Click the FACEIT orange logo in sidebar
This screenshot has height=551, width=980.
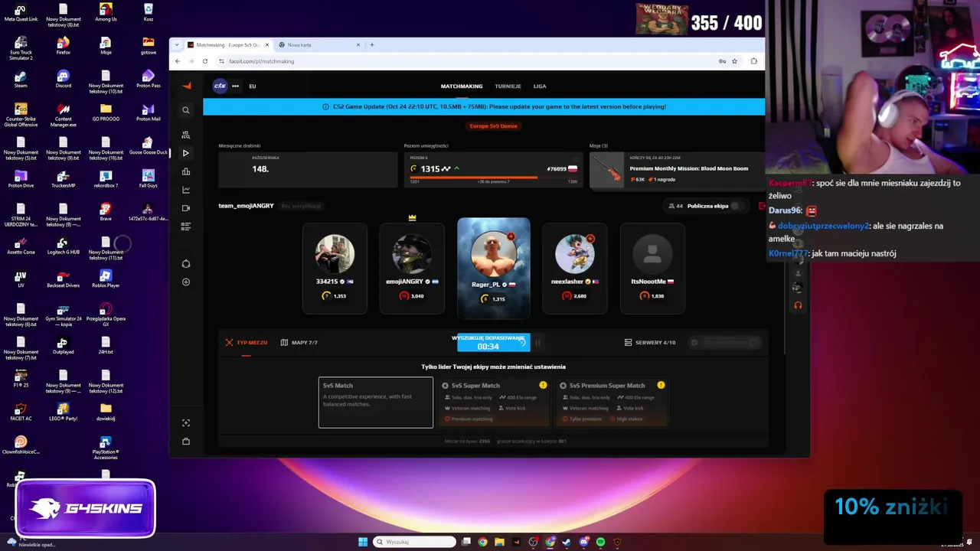click(x=186, y=86)
